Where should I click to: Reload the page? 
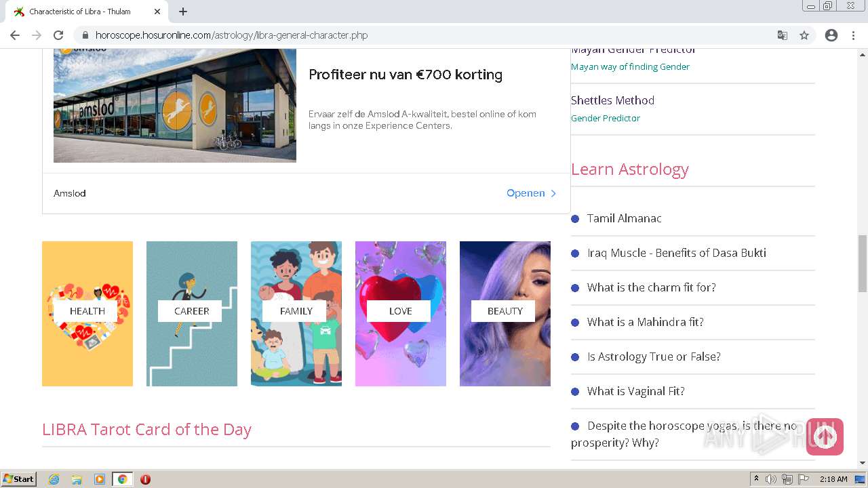tap(58, 35)
